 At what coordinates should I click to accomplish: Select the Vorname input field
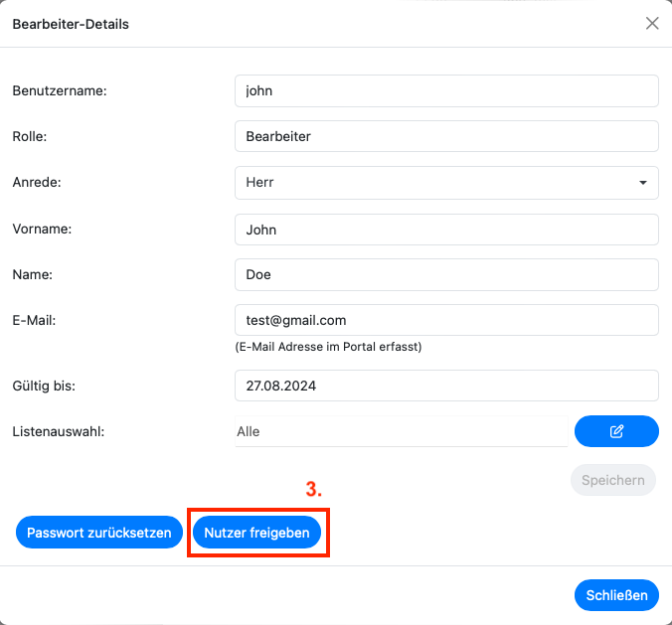pos(446,230)
